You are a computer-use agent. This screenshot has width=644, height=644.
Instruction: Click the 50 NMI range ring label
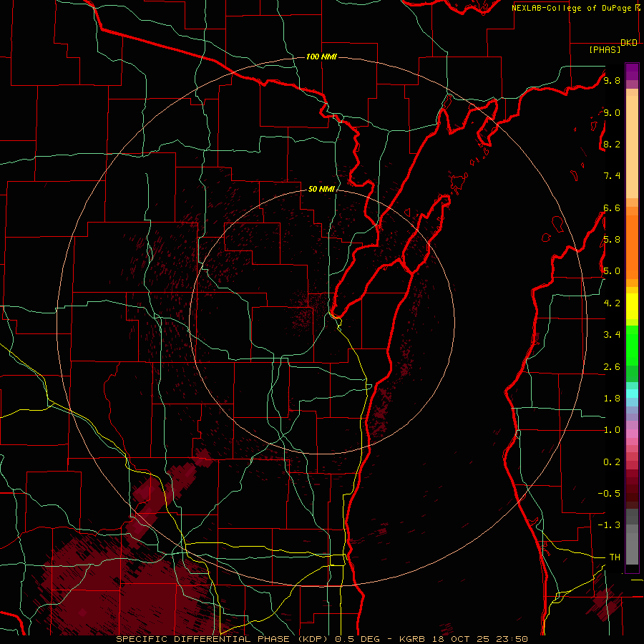(321, 189)
